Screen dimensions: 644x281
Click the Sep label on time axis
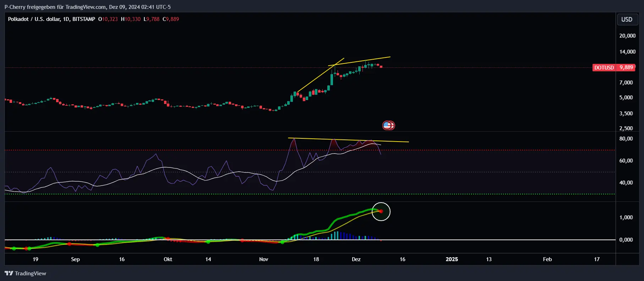[75, 259]
